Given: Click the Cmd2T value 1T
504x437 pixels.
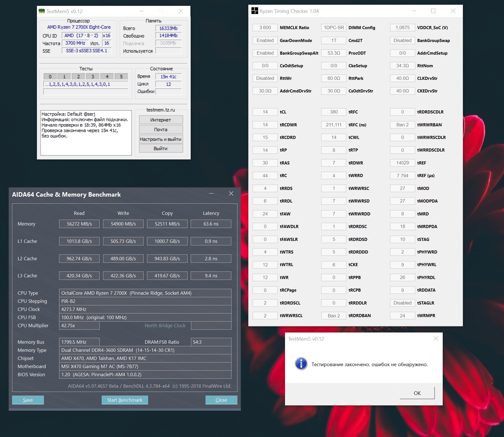Looking at the screenshot, I should coord(334,40).
